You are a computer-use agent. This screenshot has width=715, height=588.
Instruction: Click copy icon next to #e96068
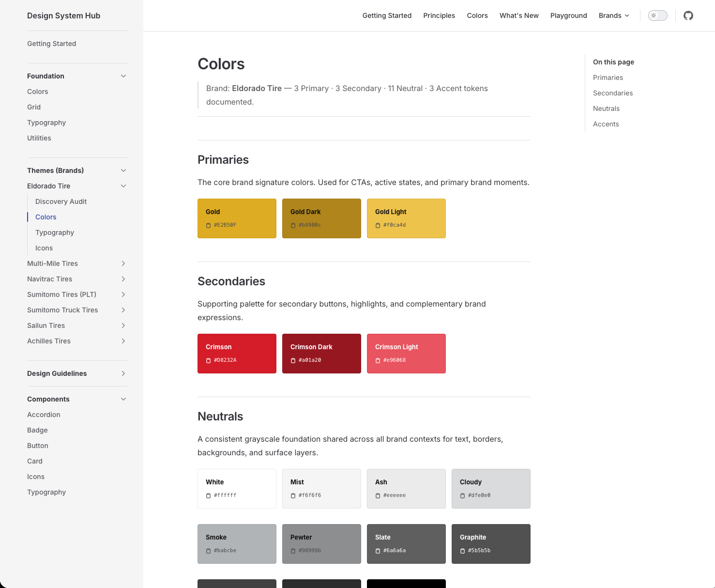(378, 360)
